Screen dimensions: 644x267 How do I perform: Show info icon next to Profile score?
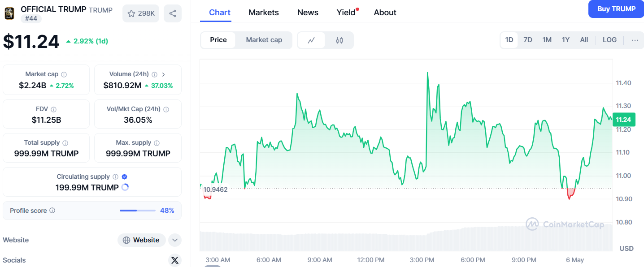coord(52,211)
